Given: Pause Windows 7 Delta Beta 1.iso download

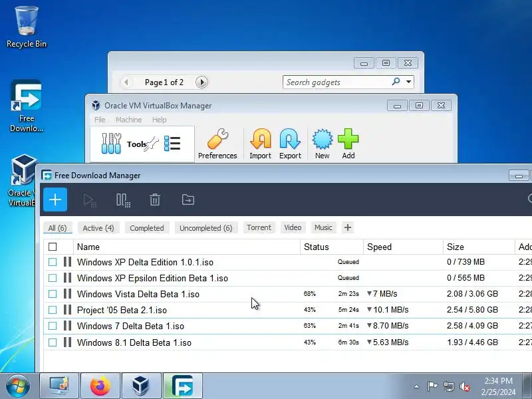Looking at the screenshot, I should pos(68,326).
